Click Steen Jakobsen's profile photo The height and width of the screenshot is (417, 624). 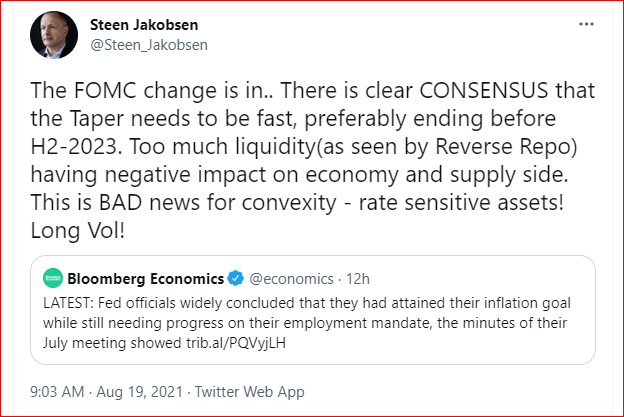point(54,35)
